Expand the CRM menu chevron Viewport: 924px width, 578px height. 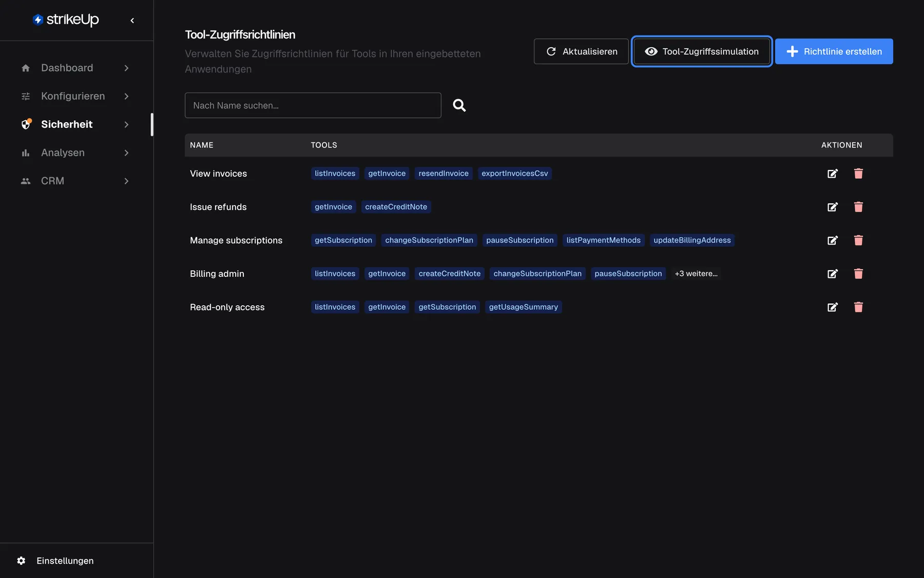(x=126, y=181)
